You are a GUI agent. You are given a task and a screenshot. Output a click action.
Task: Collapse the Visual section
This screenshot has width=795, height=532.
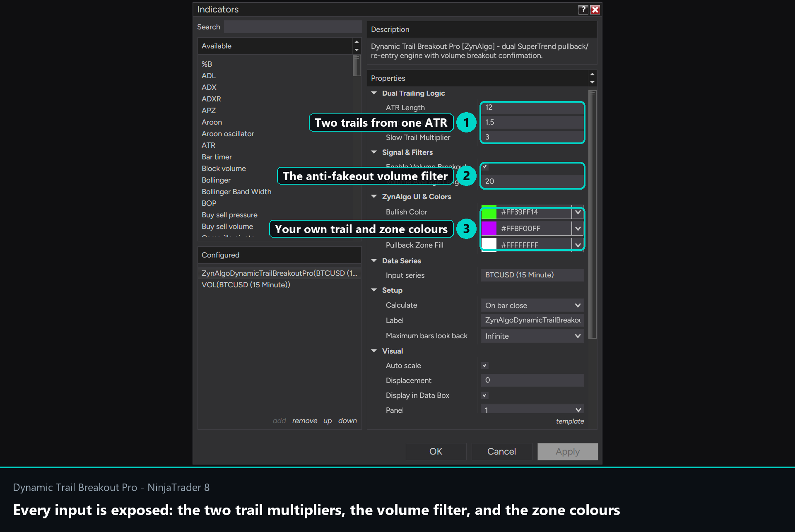point(374,351)
